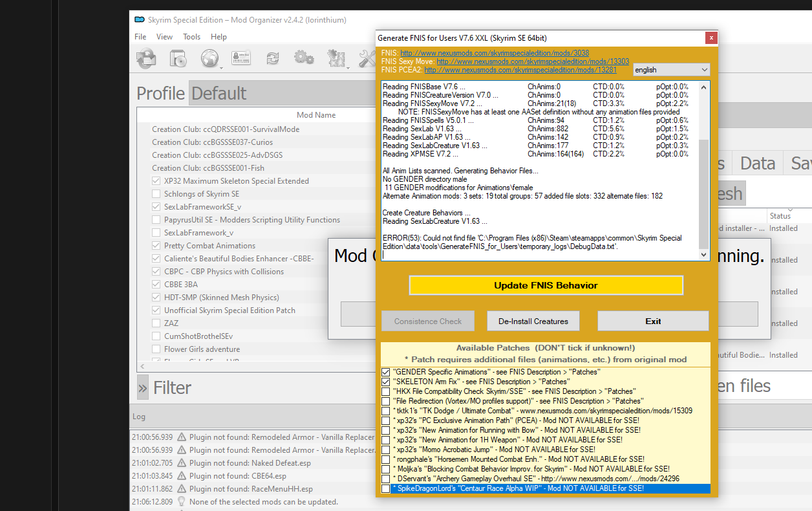
Task: Click Mod Organizer title bar app icon
Action: (139, 19)
